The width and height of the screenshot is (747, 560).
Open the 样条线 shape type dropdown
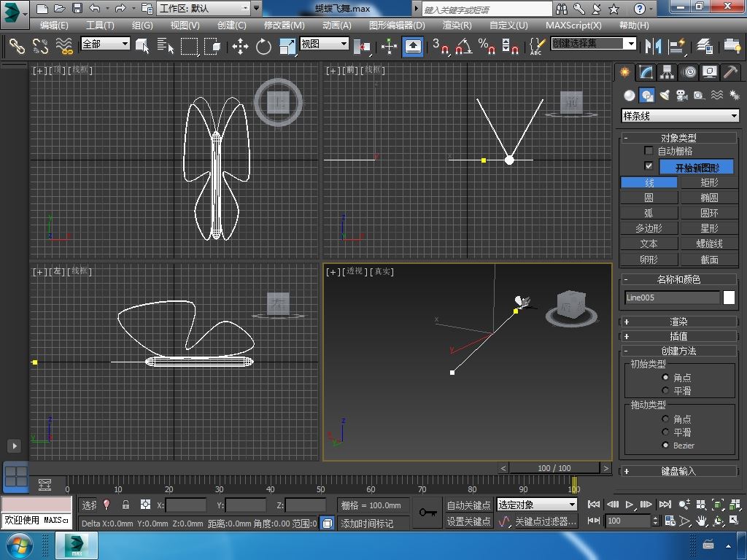point(679,116)
